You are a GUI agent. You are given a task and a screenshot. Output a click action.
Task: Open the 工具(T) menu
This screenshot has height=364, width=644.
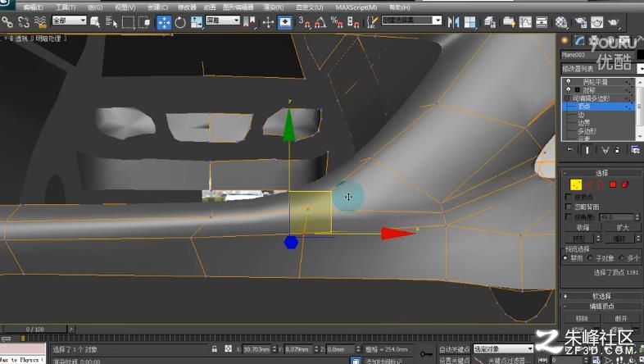tap(66, 7)
